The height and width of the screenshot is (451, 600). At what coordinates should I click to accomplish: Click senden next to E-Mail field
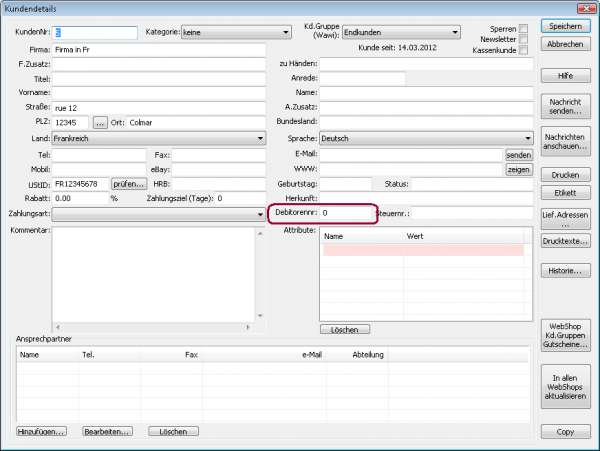[x=518, y=155]
